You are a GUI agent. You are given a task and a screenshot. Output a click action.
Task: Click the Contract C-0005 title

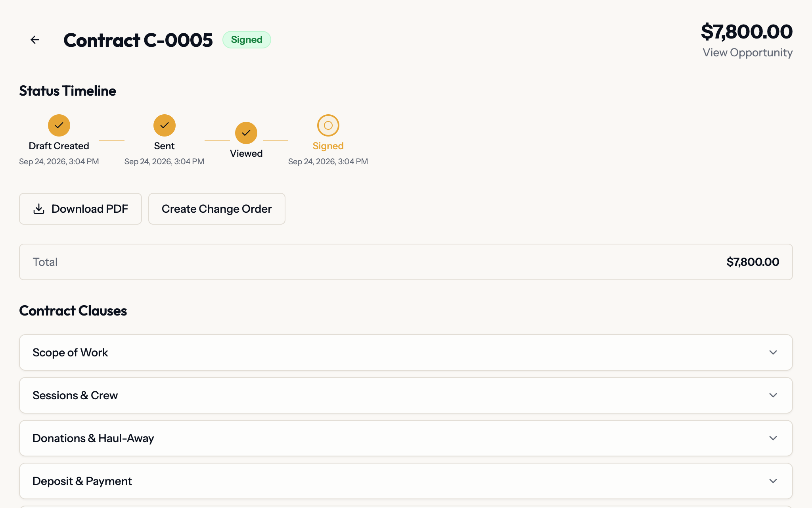[x=138, y=40]
